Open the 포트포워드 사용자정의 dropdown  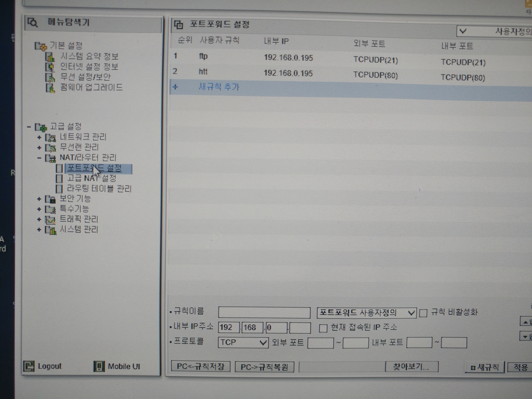click(x=367, y=313)
